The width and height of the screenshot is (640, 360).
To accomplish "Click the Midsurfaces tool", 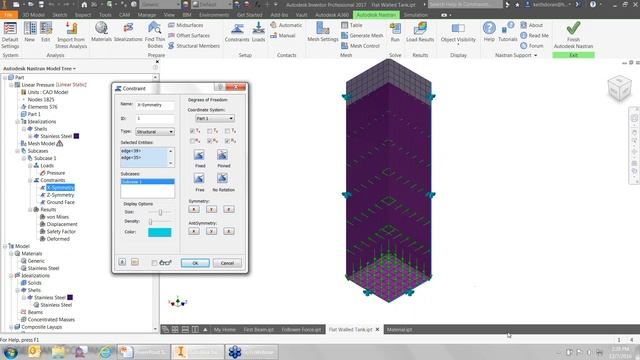I will click(186, 25).
